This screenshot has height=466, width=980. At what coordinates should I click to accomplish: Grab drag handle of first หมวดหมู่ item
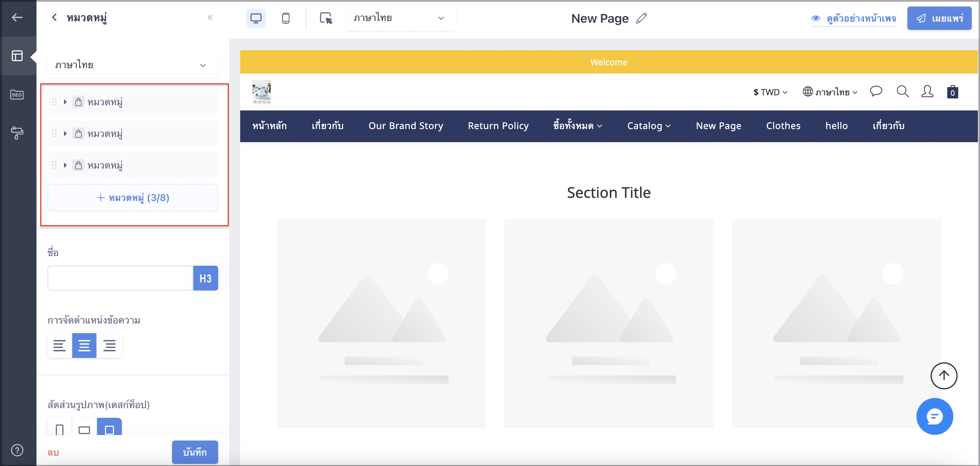tap(54, 102)
